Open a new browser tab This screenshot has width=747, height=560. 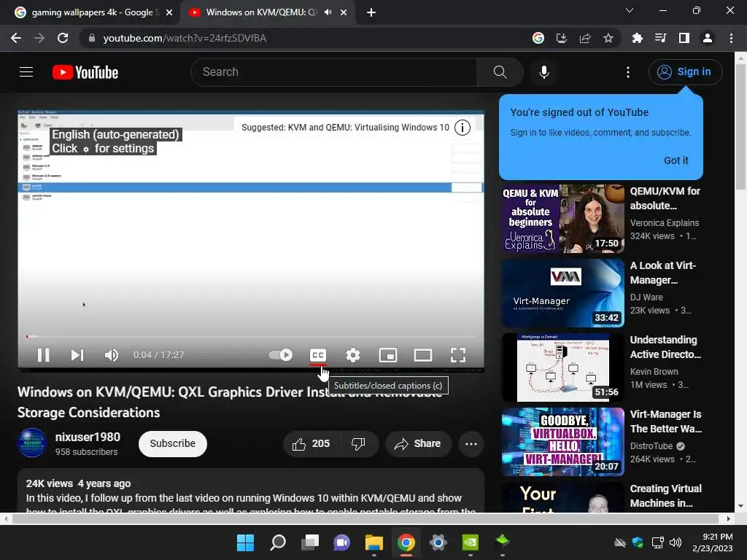371,12
